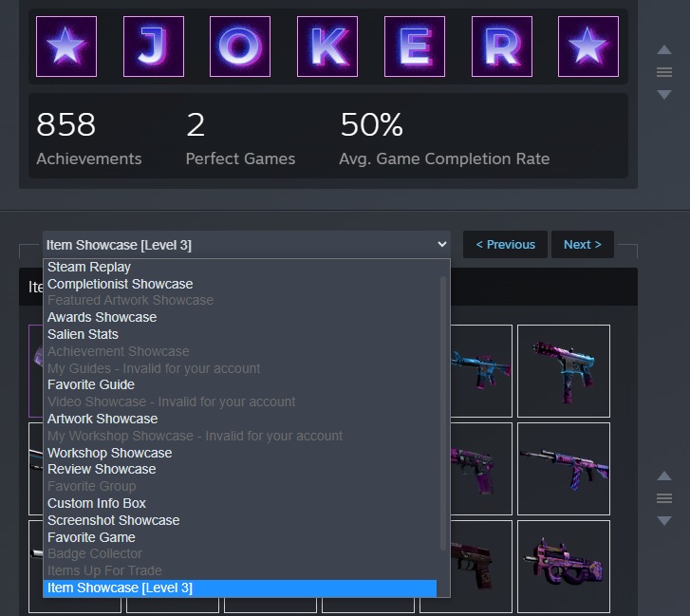Screen dimensions: 690x616
Task: Move Item Showcase down with arrow
Action: (664, 520)
